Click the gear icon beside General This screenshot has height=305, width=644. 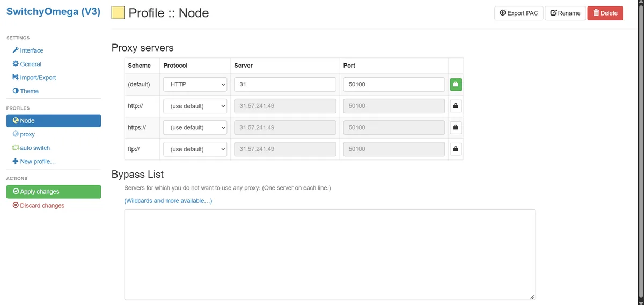pyautogui.click(x=16, y=63)
